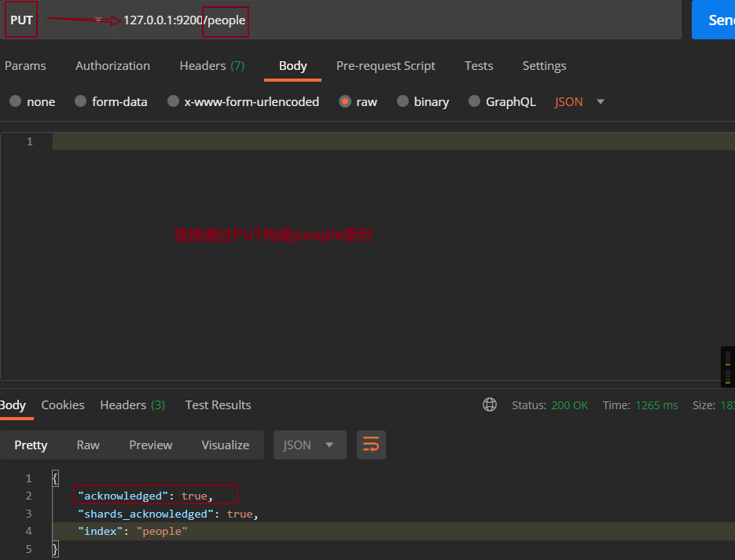Click line 1 of the request body editor

[x=394, y=141]
